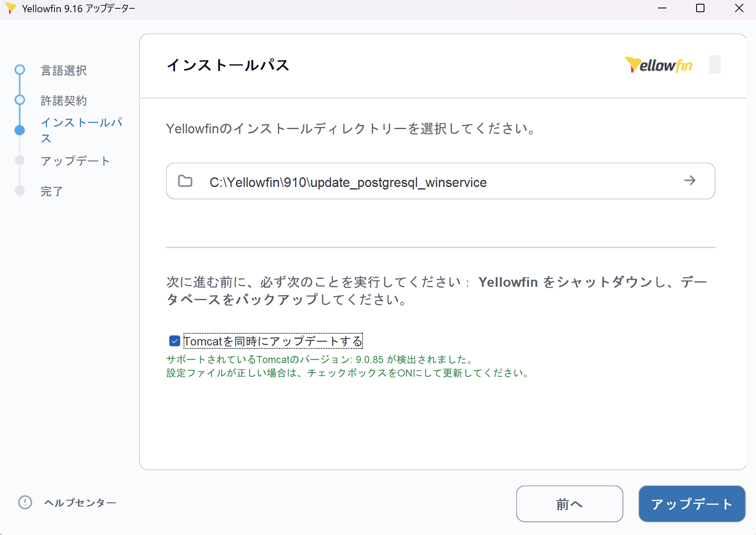Click the 設定ファイルが正しい場合は instruction line
Screen dimensions: 756x535
coord(348,373)
